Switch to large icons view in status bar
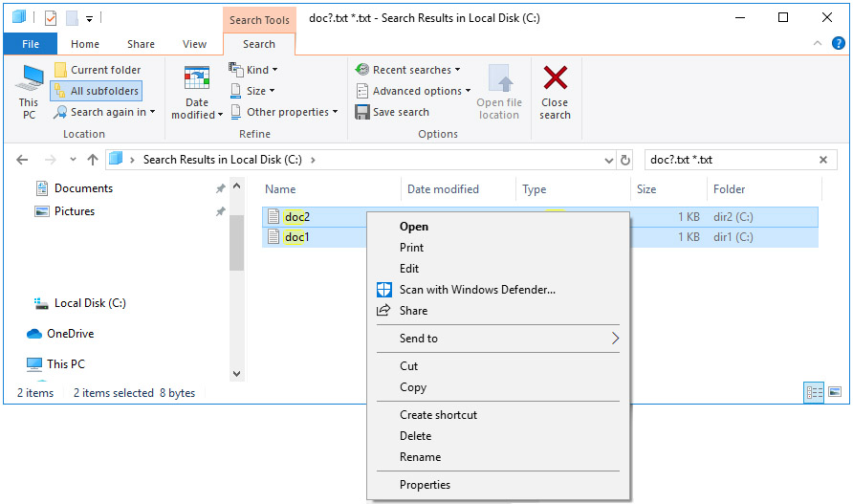This screenshot has width=853, height=504. [835, 392]
